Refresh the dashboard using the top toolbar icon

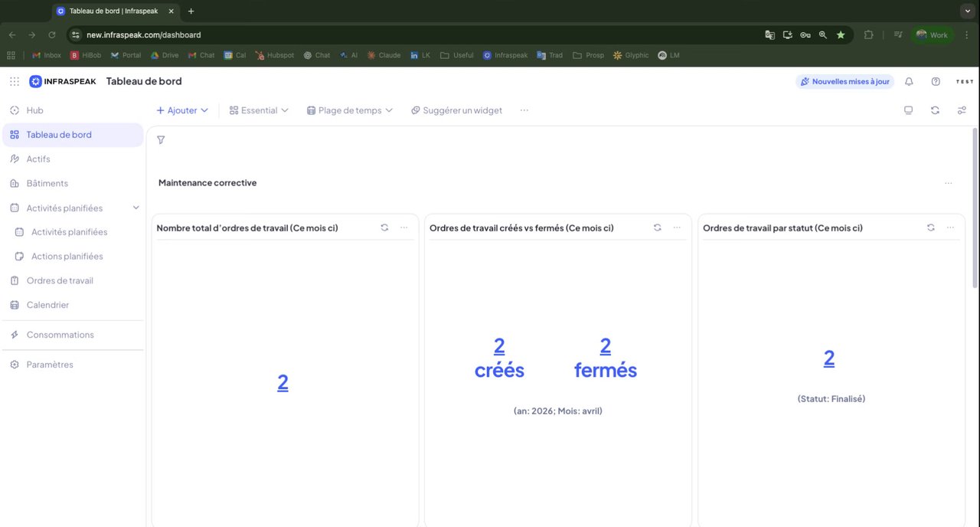coord(935,110)
